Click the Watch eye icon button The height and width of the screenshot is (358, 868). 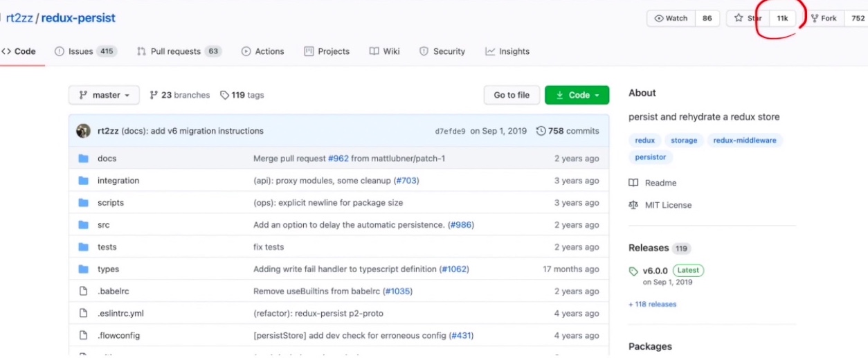[x=671, y=19]
